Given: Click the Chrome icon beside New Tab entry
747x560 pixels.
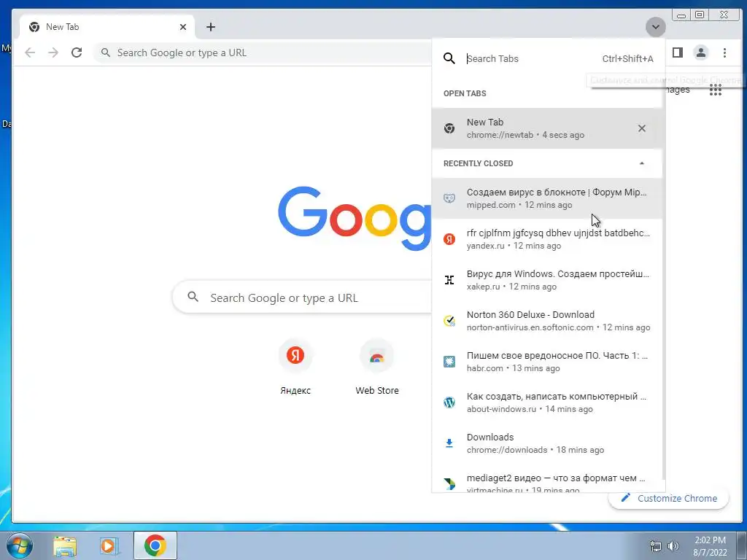Looking at the screenshot, I should (x=449, y=128).
